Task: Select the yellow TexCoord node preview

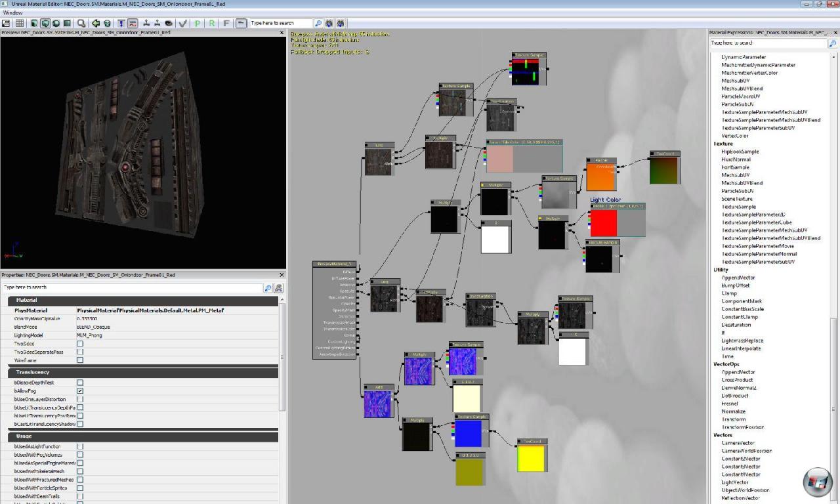Action: tap(531, 457)
